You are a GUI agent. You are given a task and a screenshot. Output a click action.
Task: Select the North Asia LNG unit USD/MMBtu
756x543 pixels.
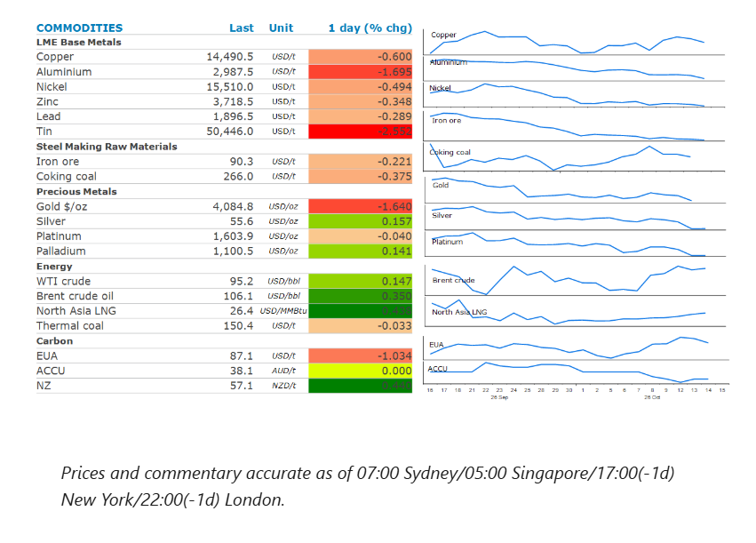[283, 311]
